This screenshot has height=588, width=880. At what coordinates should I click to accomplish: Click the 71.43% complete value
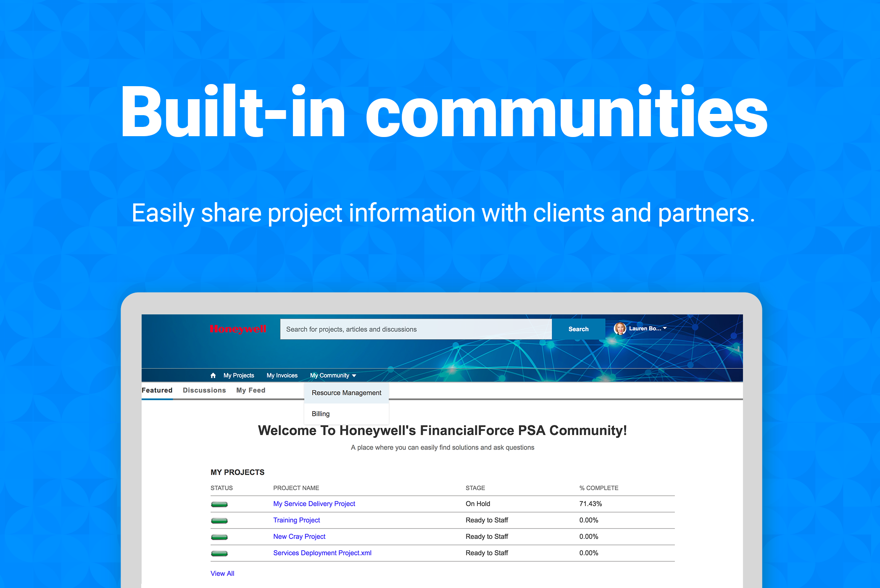590,504
